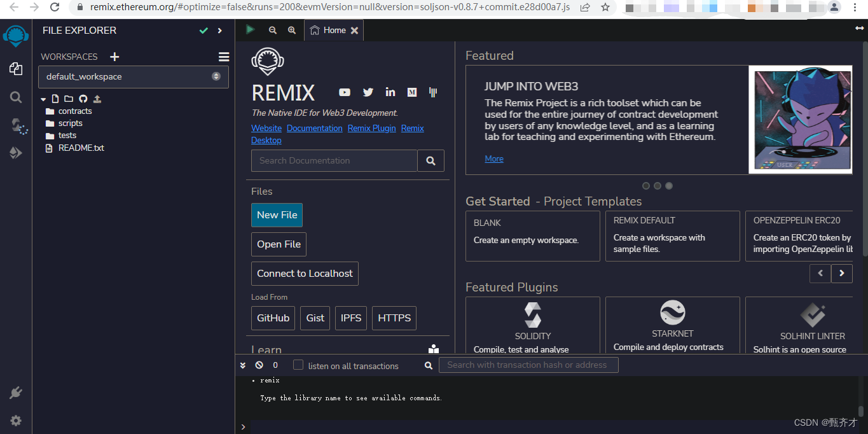Select the third carousel dot indicator
Screen dimensions: 868x434
[x=669, y=186]
